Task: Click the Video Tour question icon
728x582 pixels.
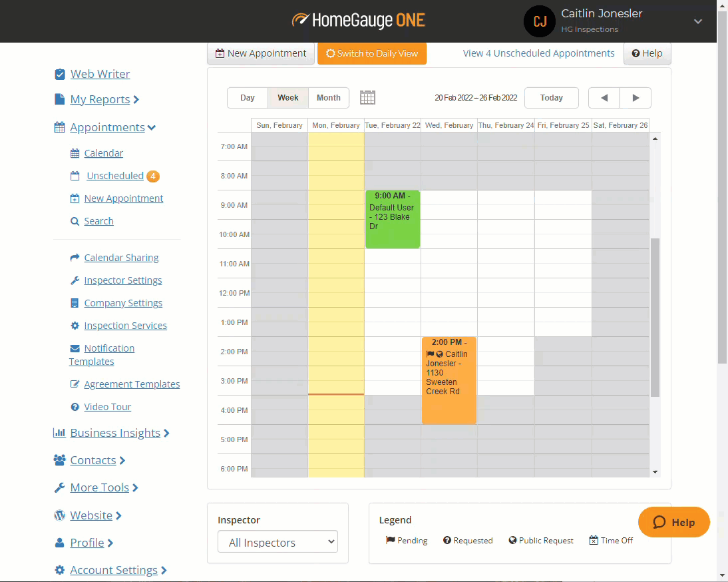Action: tap(75, 407)
